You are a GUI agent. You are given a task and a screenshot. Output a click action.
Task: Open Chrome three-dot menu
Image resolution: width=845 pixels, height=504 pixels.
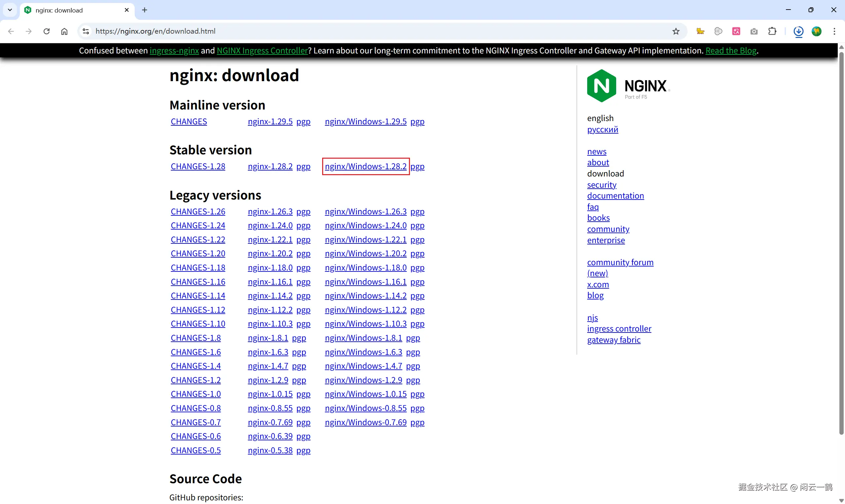point(834,31)
